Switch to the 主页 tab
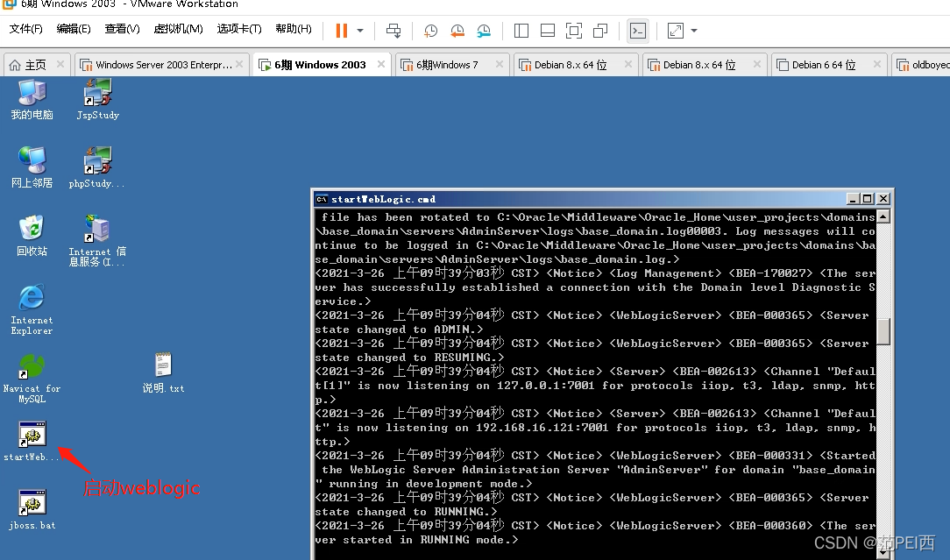The height and width of the screenshot is (560, 950). pos(36,65)
